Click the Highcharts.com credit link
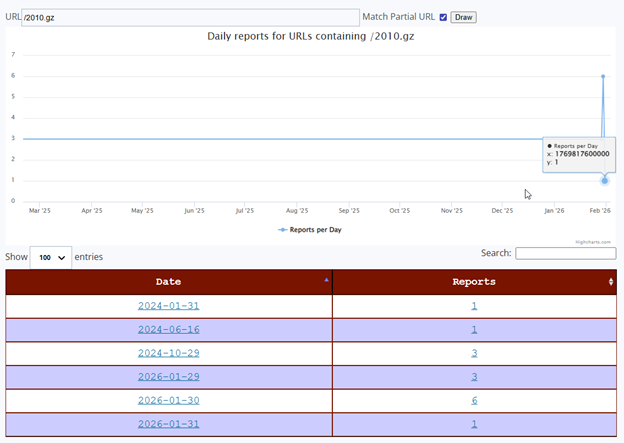Viewport: 624px width, 443px height. (594, 241)
